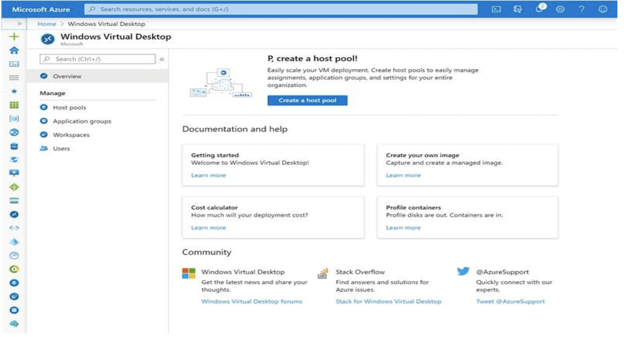Open Storage accounts striped bar icon

click(14, 201)
